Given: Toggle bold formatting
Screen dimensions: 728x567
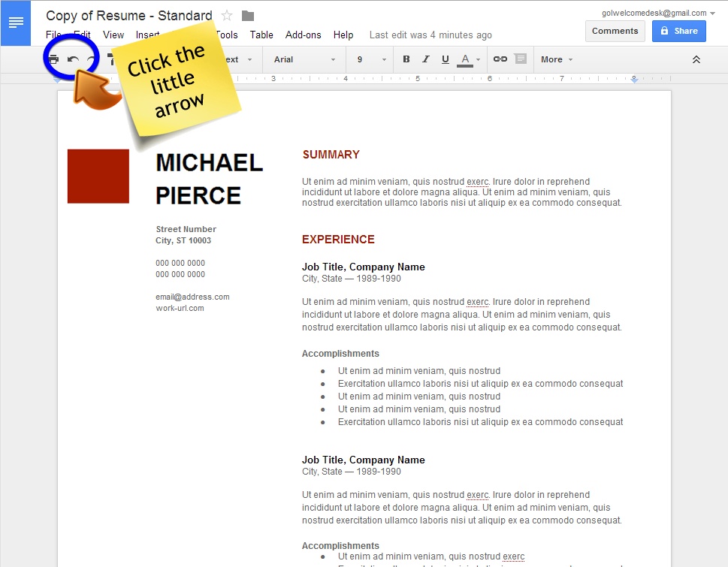Looking at the screenshot, I should click(406, 59).
